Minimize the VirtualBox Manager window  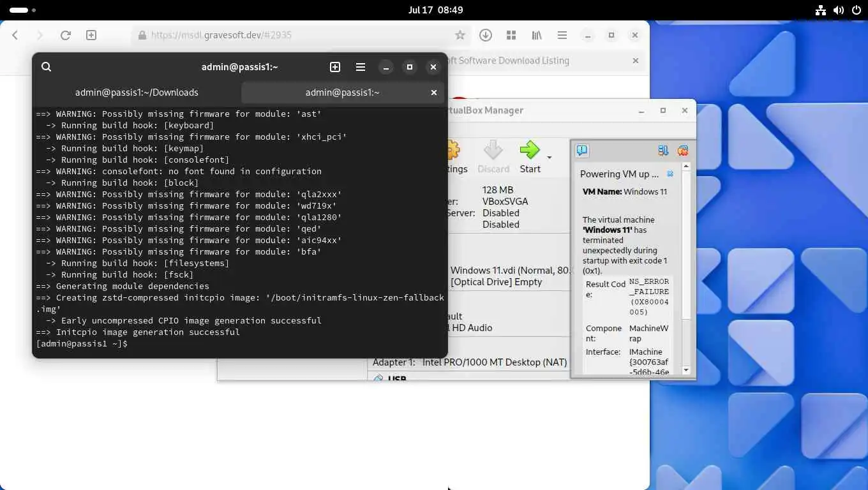click(641, 110)
